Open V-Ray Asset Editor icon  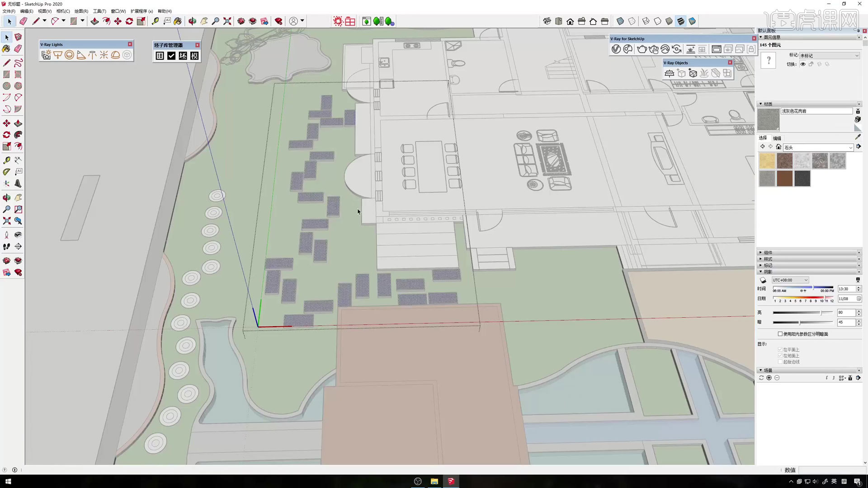tap(616, 49)
